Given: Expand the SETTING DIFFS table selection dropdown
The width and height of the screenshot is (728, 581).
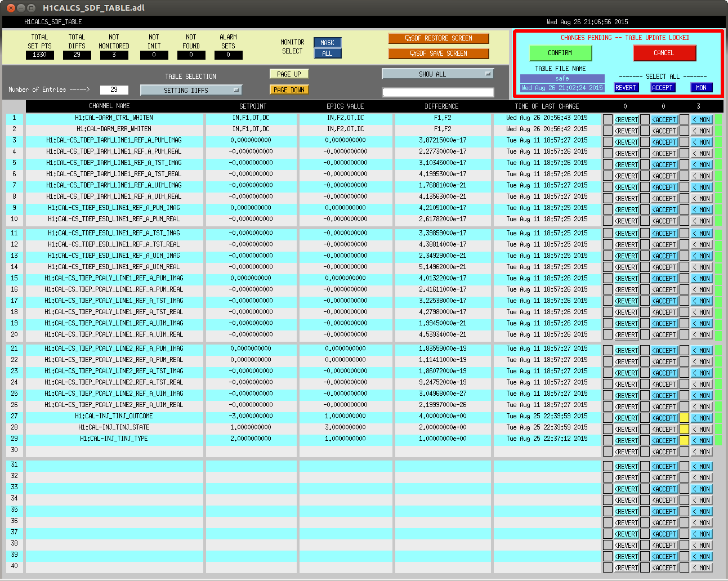Looking at the screenshot, I should [191, 90].
